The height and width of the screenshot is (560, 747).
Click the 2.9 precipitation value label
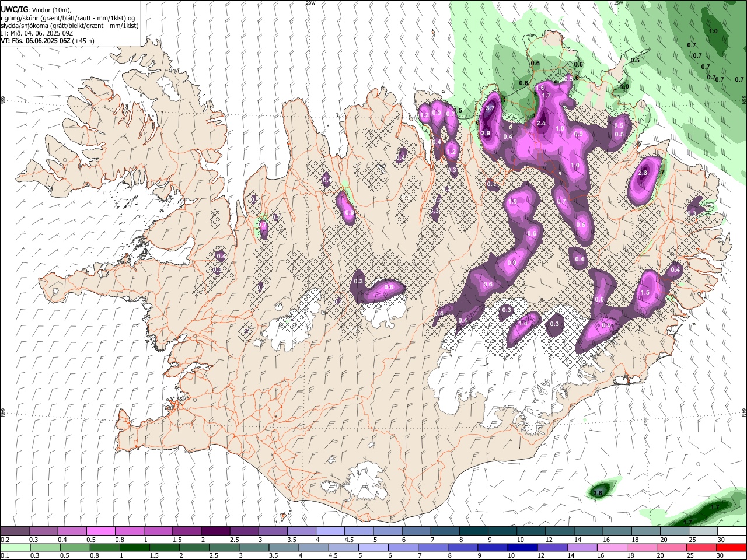(x=486, y=134)
